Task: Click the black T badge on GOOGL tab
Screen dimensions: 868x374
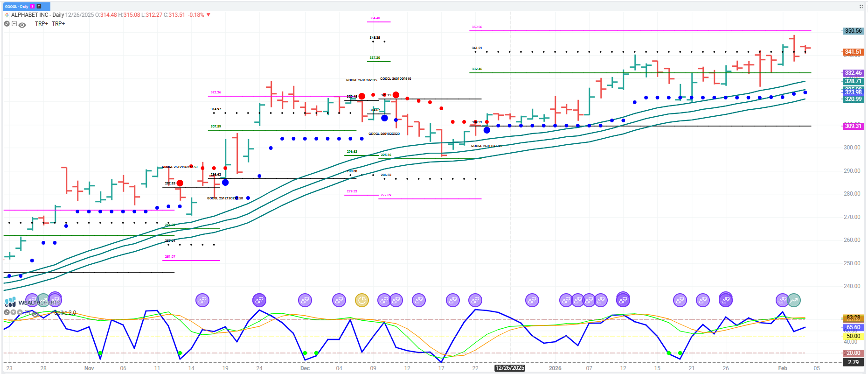Action: click(39, 7)
